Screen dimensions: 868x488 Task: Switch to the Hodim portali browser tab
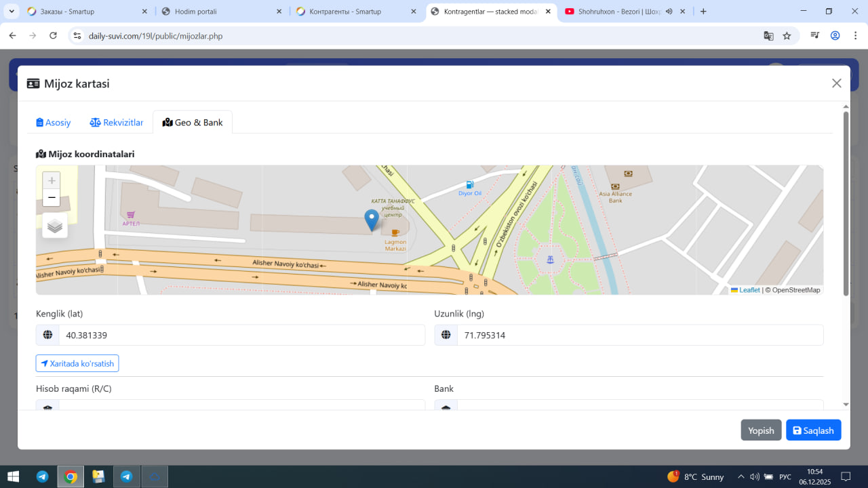(x=222, y=12)
